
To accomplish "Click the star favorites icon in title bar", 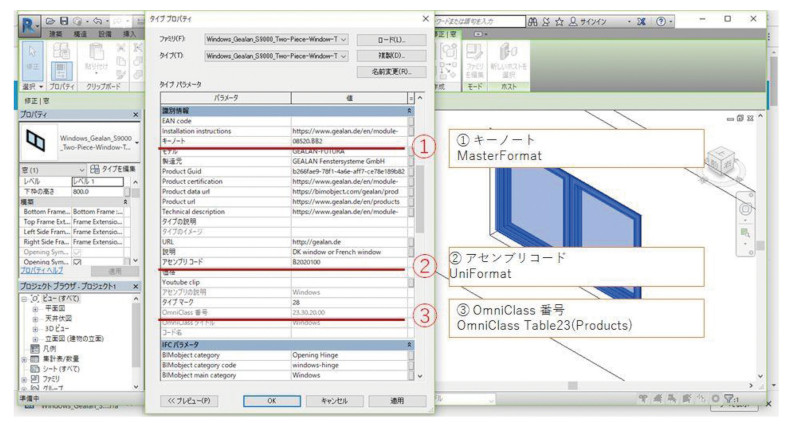I will pos(560,21).
